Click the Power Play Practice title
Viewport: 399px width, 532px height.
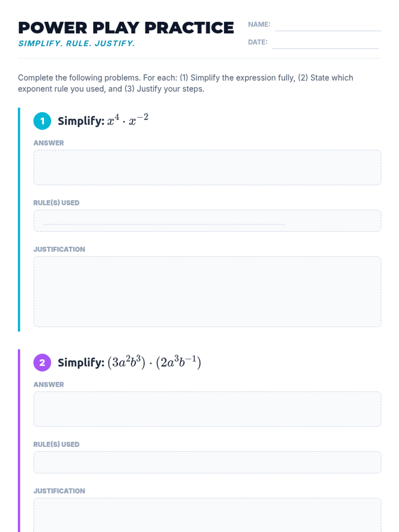pos(126,28)
